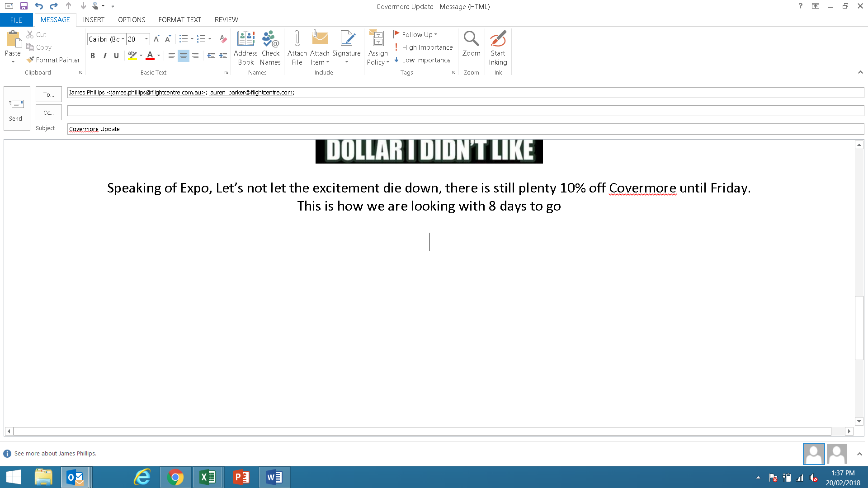Open PowerPoint from taskbar
This screenshot has width=868, height=488.
[x=241, y=477]
